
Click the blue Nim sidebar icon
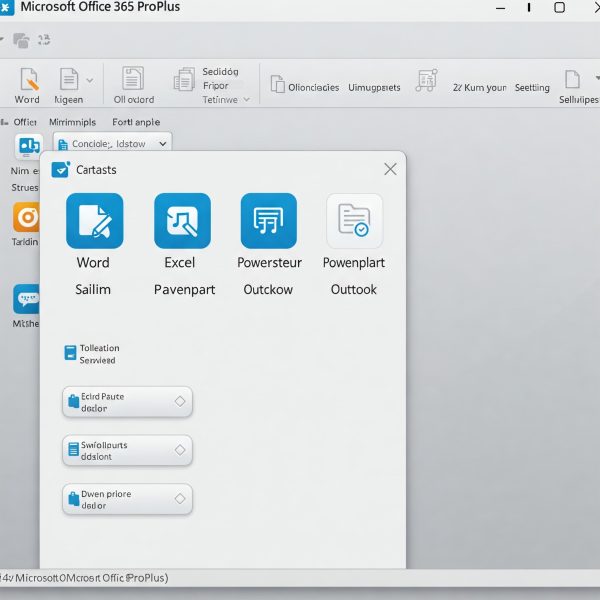tap(29, 146)
